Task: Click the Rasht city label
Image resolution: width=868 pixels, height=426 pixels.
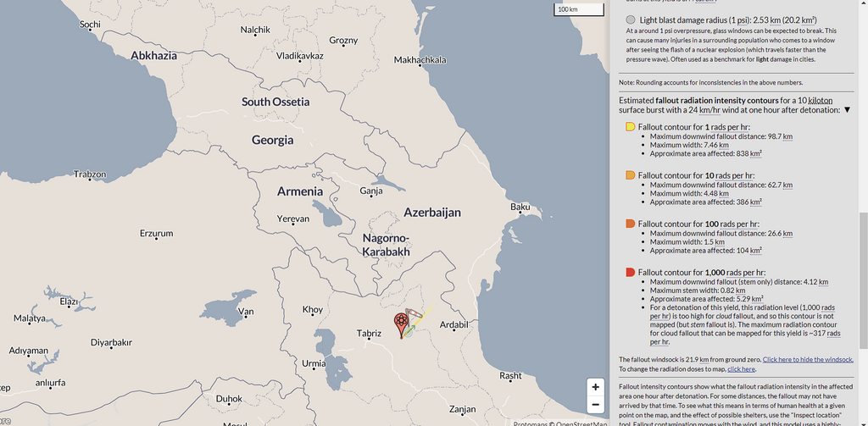Action: 510,376
